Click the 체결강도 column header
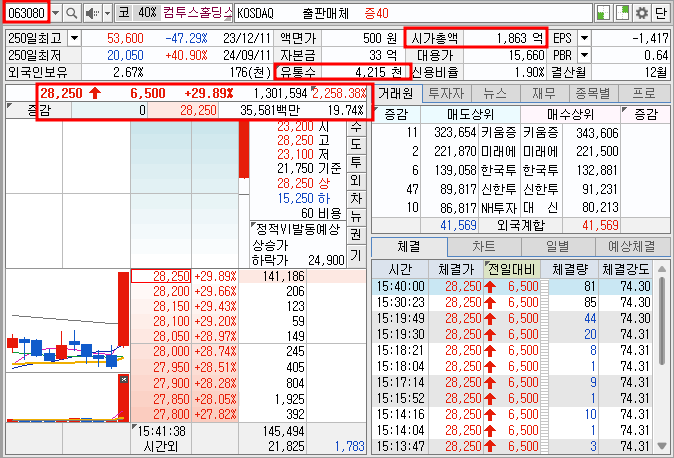This screenshot has width=674, height=458. click(625, 270)
